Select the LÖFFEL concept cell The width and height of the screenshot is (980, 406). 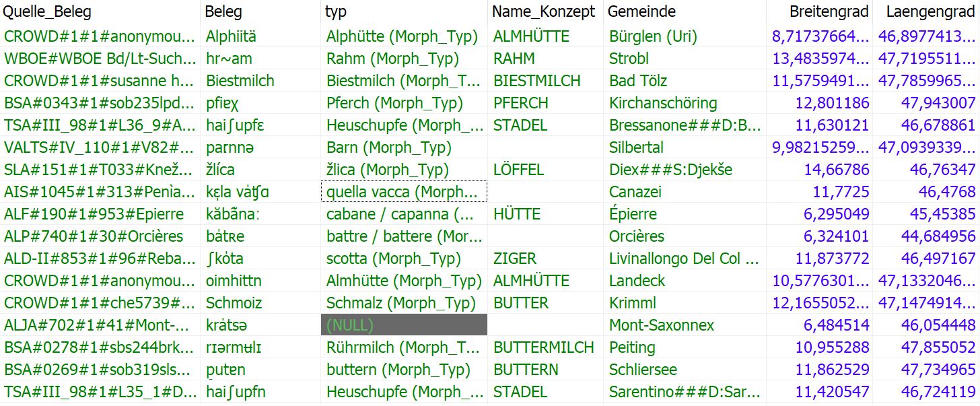518,170
